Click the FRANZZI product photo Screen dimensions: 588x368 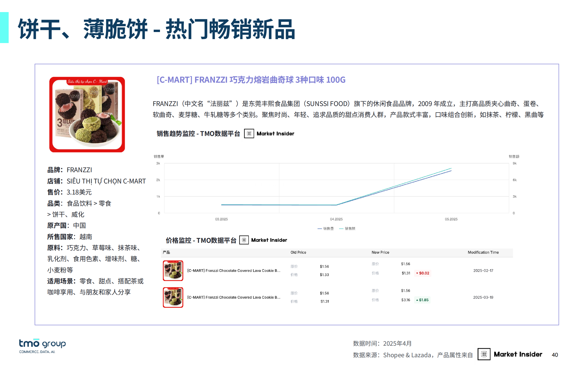tap(87, 114)
